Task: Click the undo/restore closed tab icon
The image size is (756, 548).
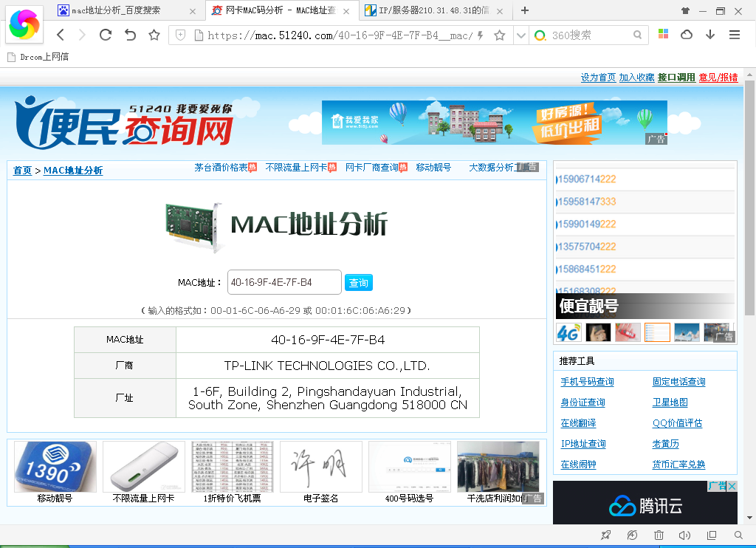Action: pyautogui.click(x=130, y=35)
